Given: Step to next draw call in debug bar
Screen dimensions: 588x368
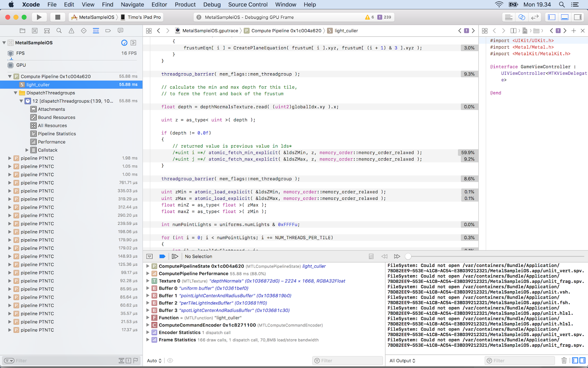Looking at the screenshot, I should tap(397, 256).
